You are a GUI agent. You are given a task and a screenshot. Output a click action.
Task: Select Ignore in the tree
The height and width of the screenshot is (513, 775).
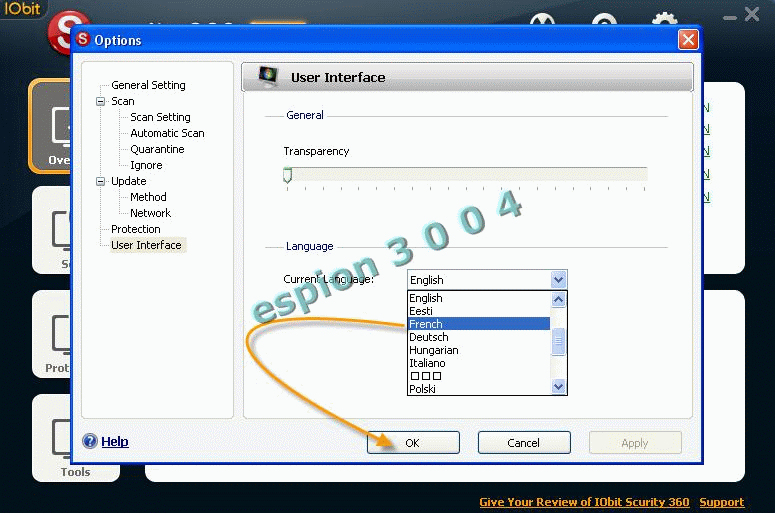pos(146,165)
